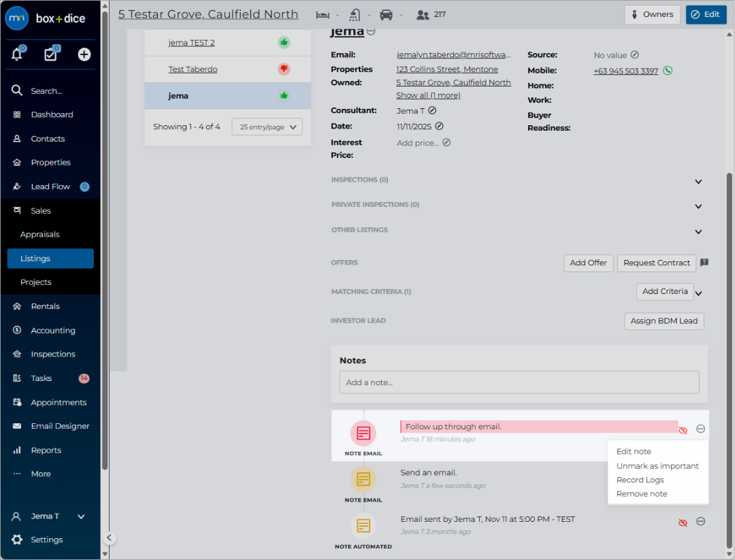735x560 pixels.
Task: Click the Add Criteria button
Action: 665,291
